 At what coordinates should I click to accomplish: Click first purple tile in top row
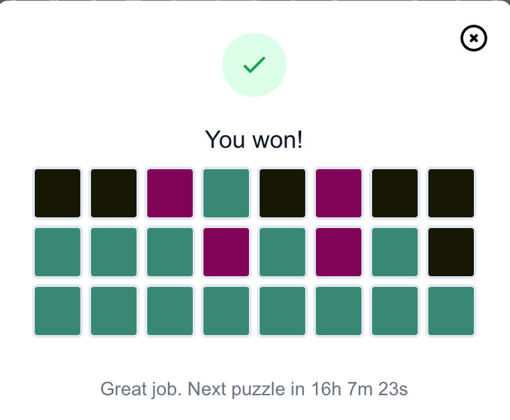pos(170,193)
